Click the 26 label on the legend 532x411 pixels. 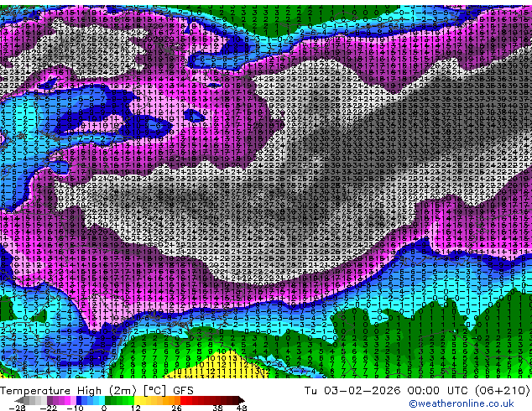pos(176,408)
